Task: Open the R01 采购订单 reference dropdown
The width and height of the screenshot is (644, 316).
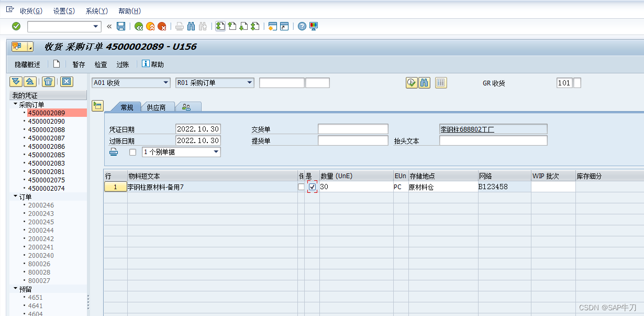Action: click(x=250, y=83)
